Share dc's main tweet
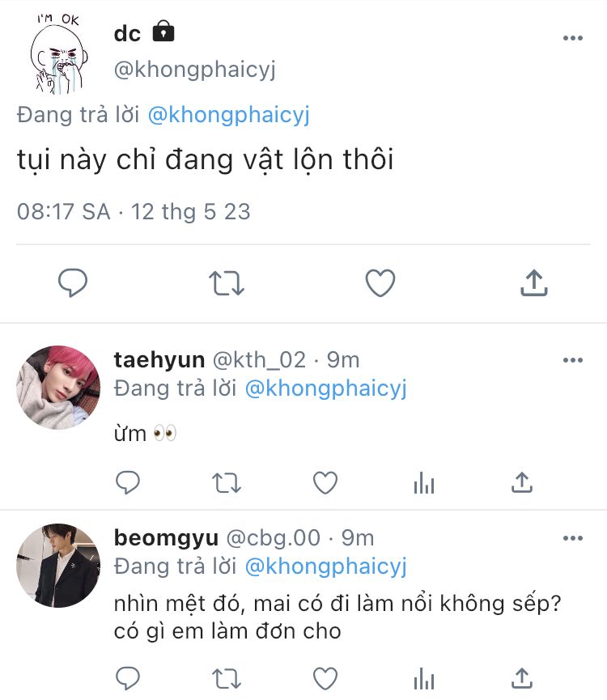The height and width of the screenshot is (700, 607). (x=534, y=282)
